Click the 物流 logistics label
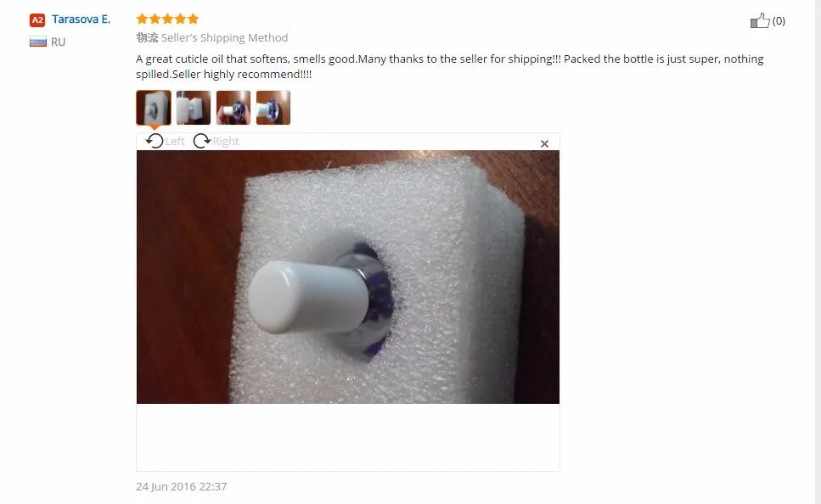 click(x=147, y=37)
